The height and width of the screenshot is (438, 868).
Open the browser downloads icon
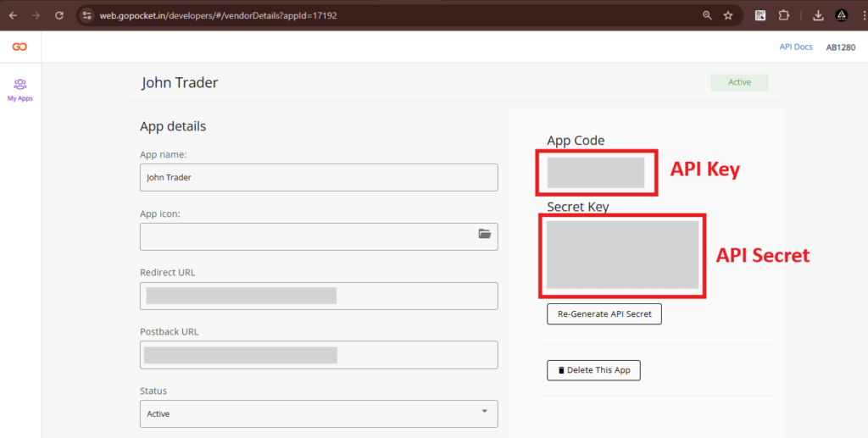coord(818,15)
